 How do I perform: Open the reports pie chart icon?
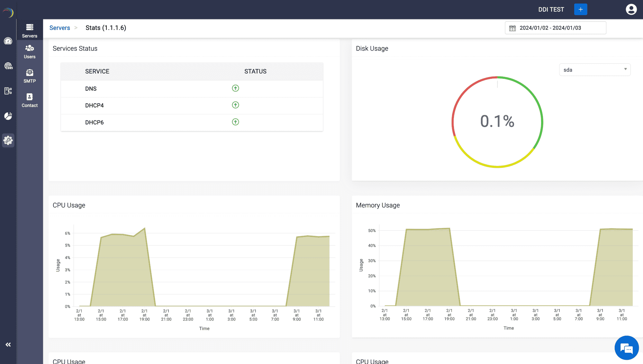coord(8,116)
